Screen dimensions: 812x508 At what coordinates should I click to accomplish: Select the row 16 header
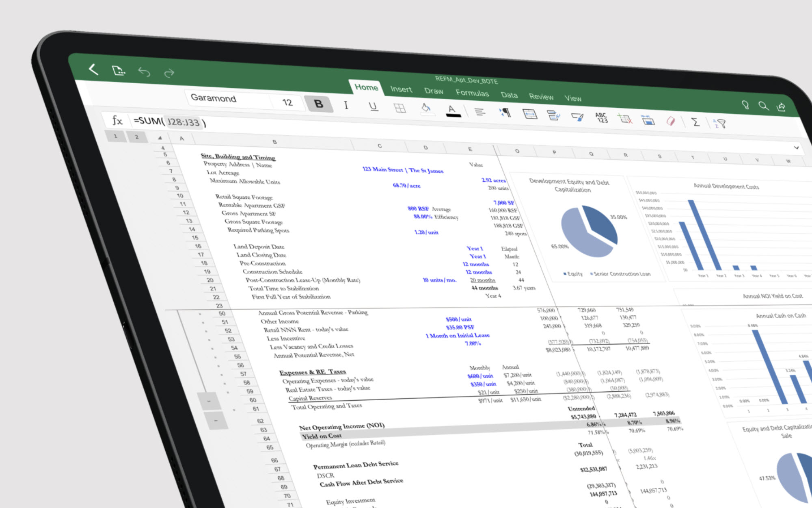(x=198, y=246)
